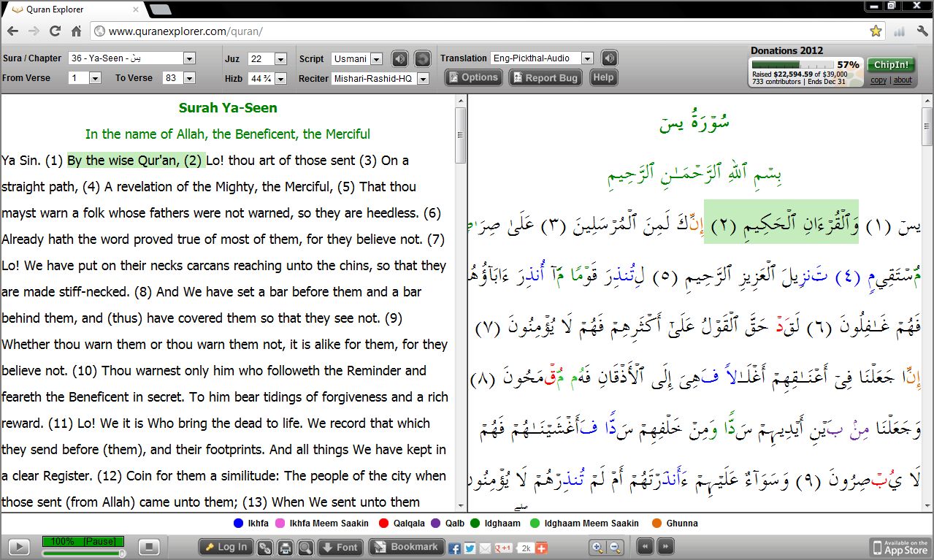Share on Facebook icon
Viewport: 934px width, 560px height.
(454, 548)
